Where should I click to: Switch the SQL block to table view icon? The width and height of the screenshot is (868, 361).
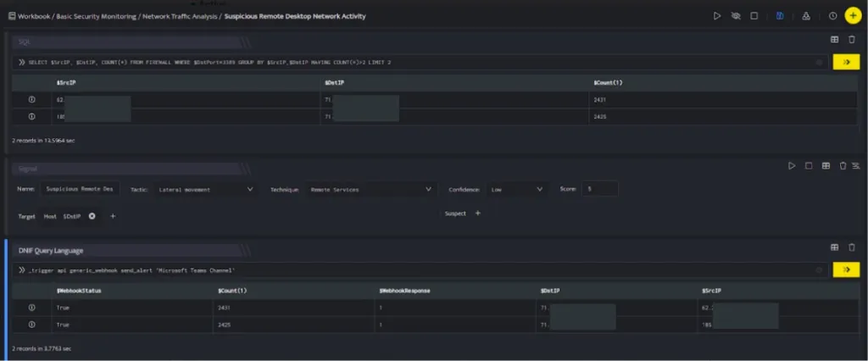click(x=834, y=39)
